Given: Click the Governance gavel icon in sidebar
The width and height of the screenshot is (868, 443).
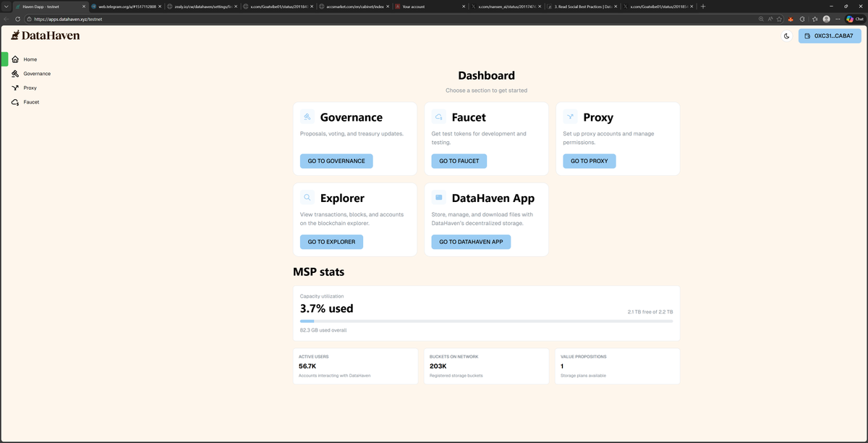Looking at the screenshot, I should 15,74.
